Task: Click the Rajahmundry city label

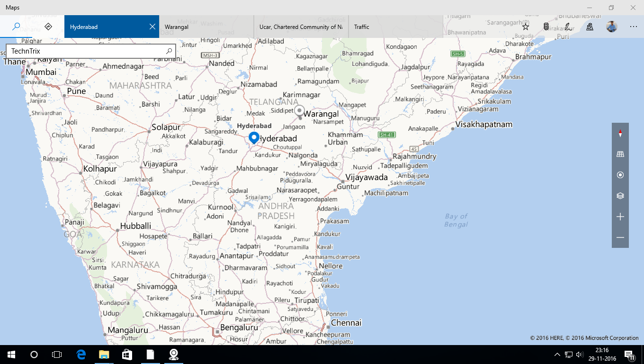Action: [415, 156]
